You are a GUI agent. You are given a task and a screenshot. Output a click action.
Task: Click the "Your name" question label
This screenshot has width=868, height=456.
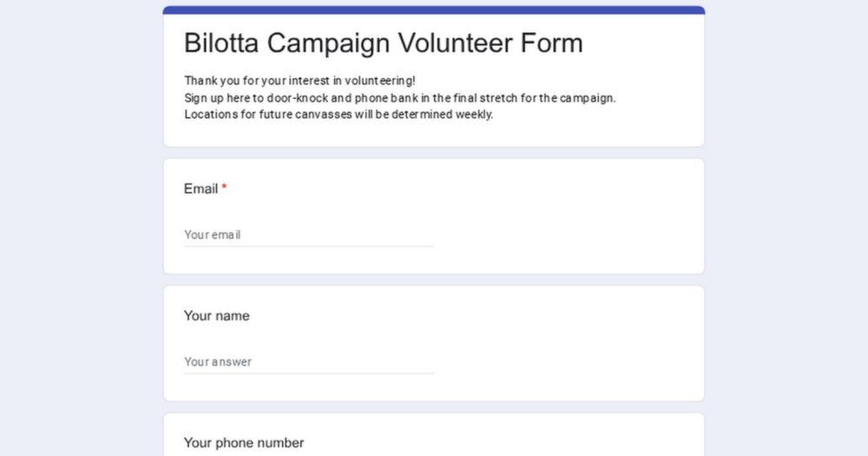[x=216, y=316]
